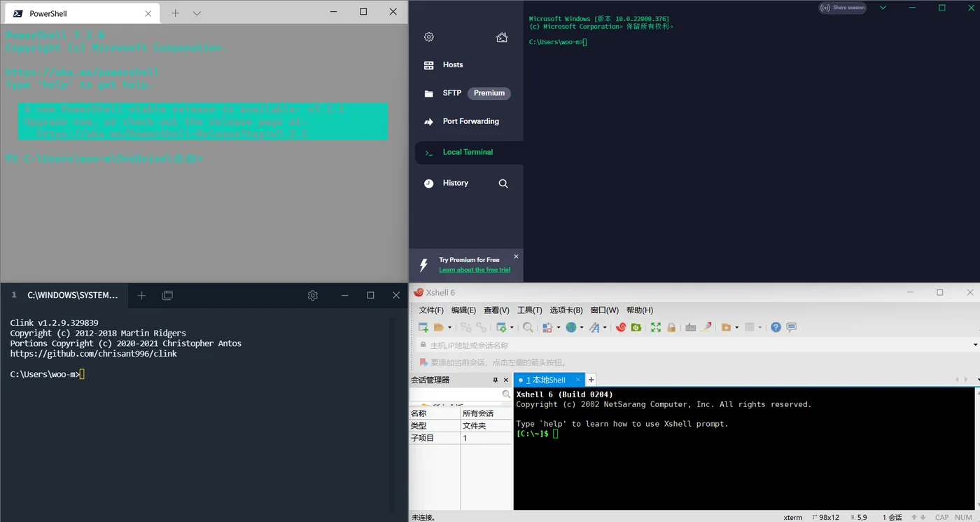Follow the Learn about the free trial link
This screenshot has height=522, width=980.
pos(475,270)
